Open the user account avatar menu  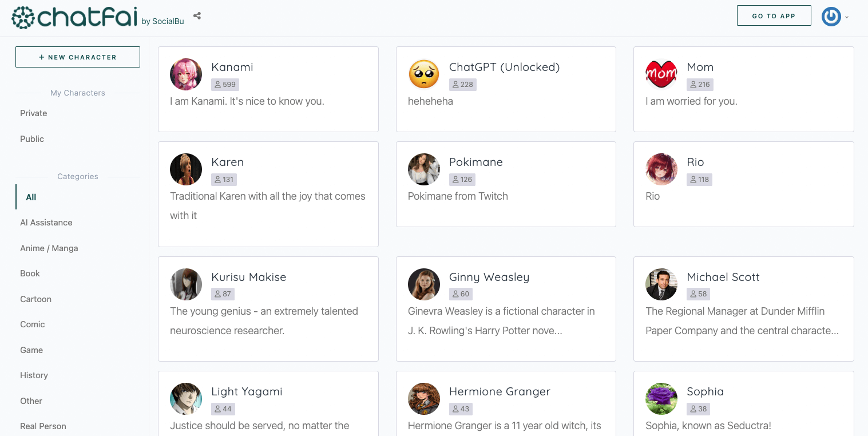coord(831,17)
